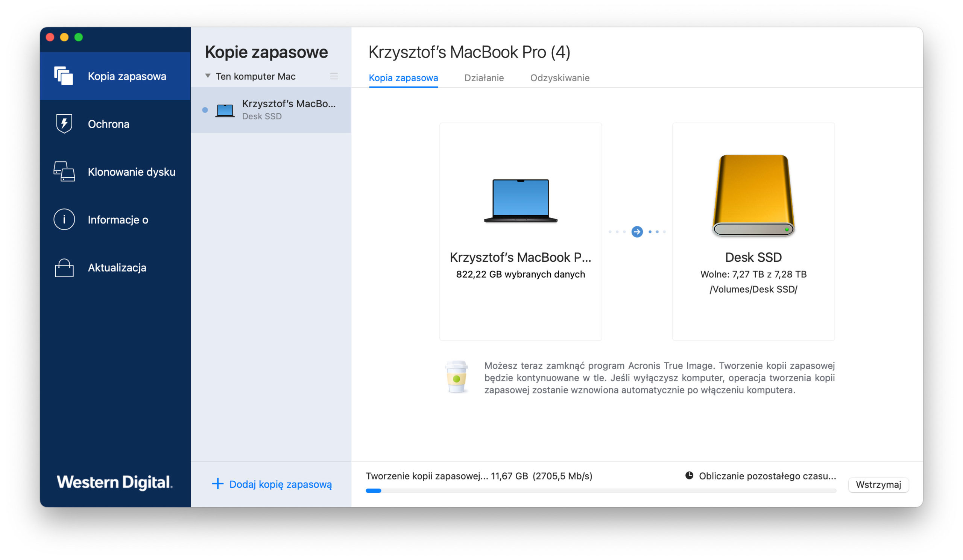Click Dodaj kopię zapasową link
The height and width of the screenshot is (560, 963).
tap(281, 484)
